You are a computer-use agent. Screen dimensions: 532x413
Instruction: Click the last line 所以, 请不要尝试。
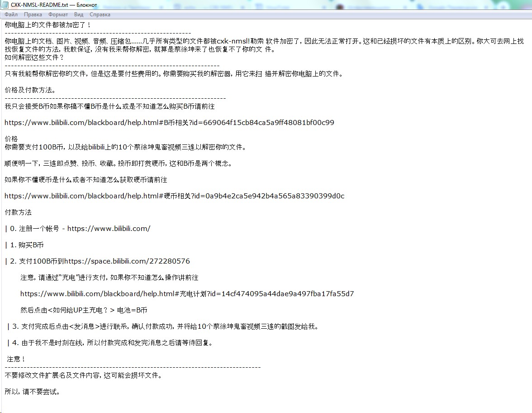coord(33,392)
